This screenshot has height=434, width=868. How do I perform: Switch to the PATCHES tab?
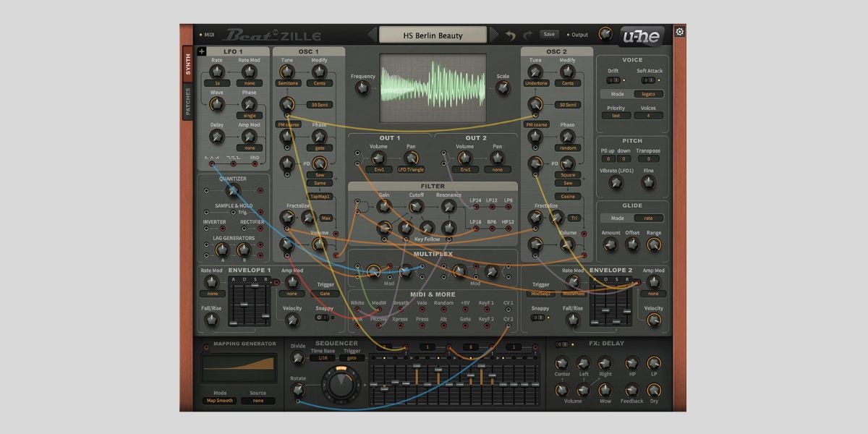point(187,102)
